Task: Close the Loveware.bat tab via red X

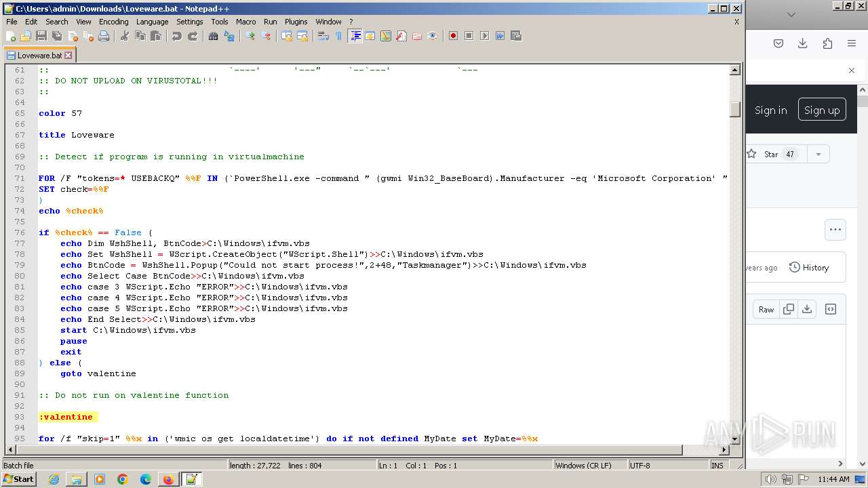Action: (68, 56)
